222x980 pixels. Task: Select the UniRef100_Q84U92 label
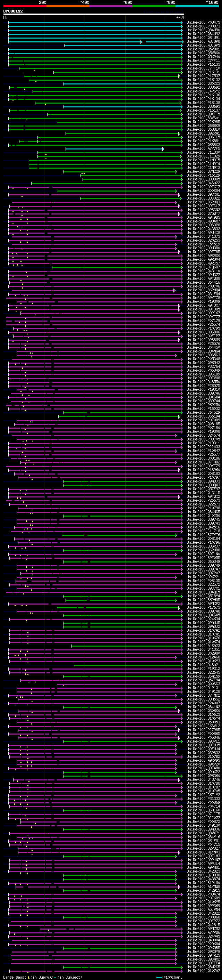203,34
